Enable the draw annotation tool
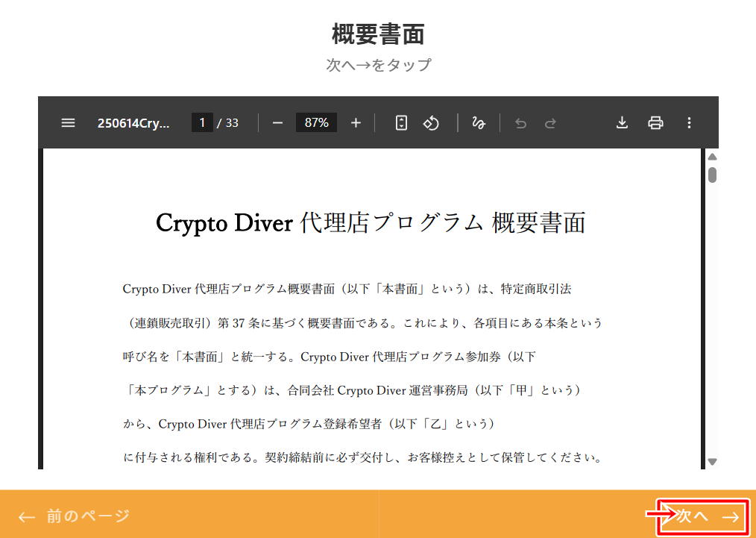Viewport: 756px width, 538px height. tap(479, 123)
